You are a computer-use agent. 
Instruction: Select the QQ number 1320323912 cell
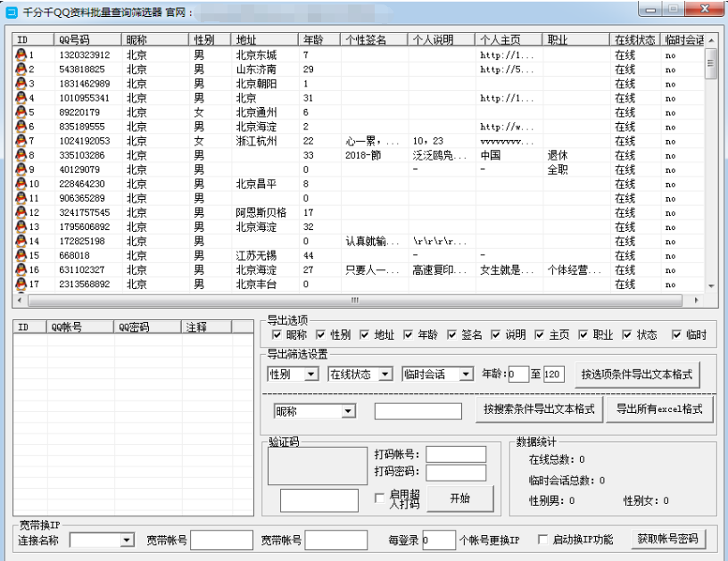pos(85,54)
